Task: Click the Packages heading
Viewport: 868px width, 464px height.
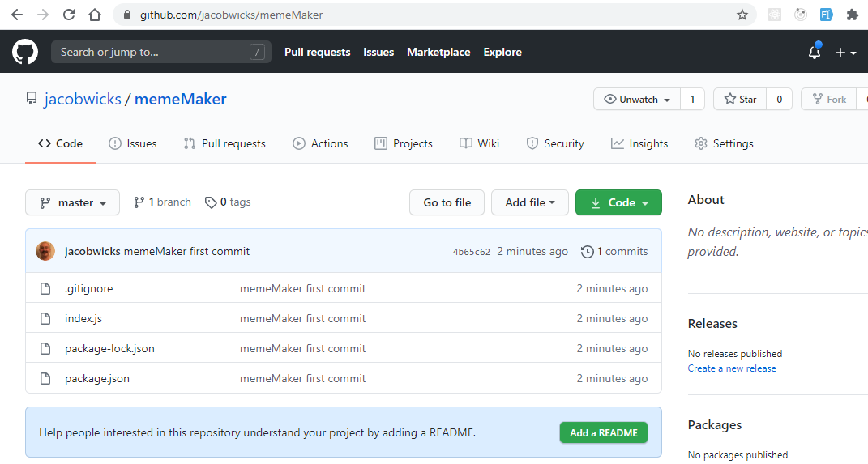Action: coord(715,425)
